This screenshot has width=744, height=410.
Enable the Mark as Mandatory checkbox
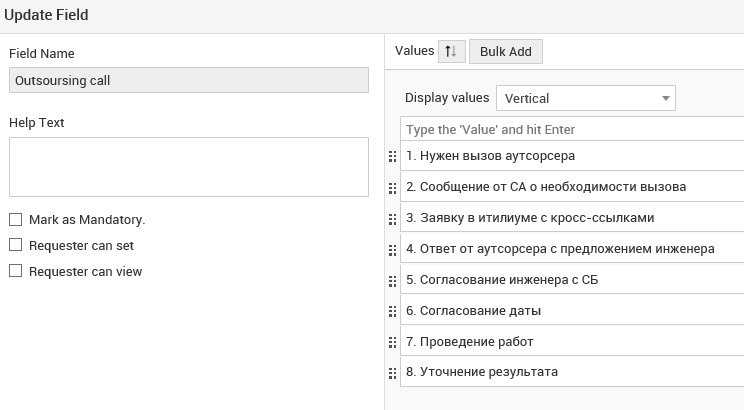pyautogui.click(x=15, y=219)
